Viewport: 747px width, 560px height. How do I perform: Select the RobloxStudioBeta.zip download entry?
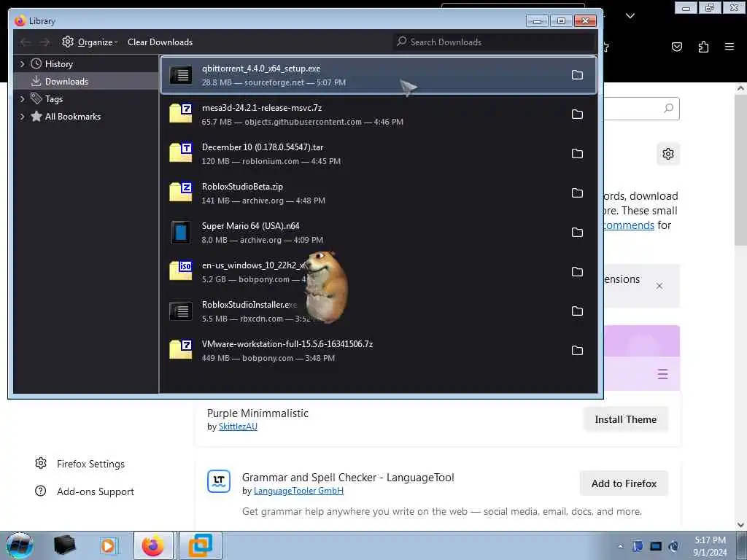pos(379,192)
